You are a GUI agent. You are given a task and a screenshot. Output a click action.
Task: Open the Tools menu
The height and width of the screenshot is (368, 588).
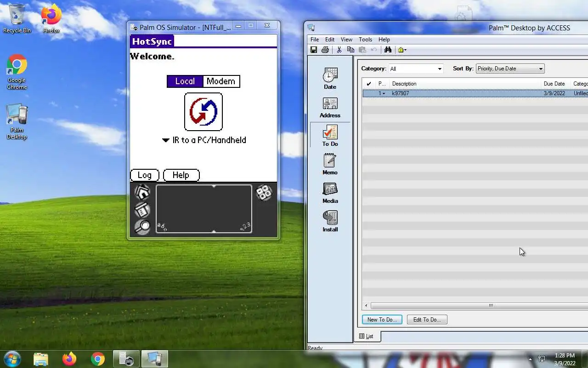click(365, 40)
